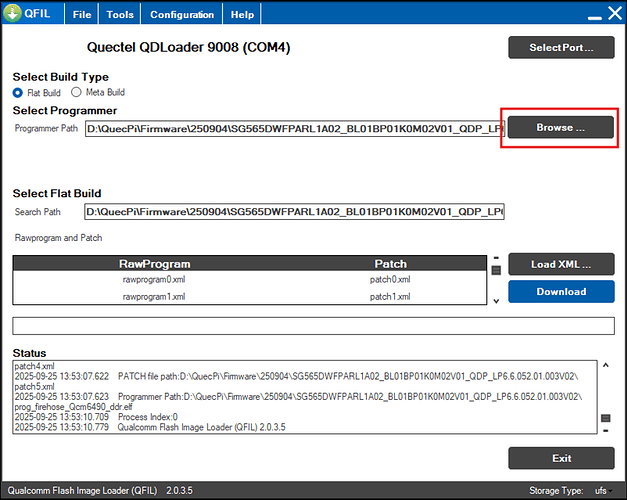Click the up arrow of the Status log scrollbar
627x500 pixels.
point(606,365)
